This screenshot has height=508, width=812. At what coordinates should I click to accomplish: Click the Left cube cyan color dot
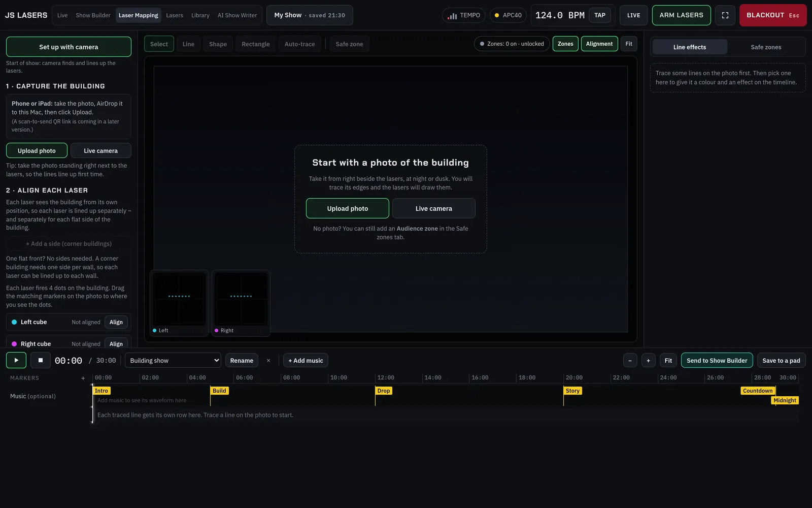14,322
